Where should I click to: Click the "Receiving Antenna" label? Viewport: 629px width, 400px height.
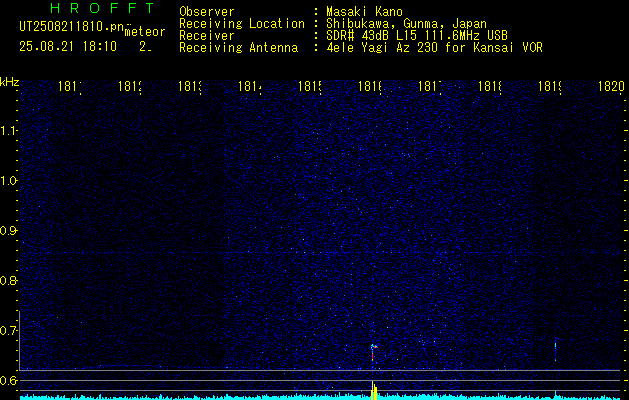[x=239, y=48]
